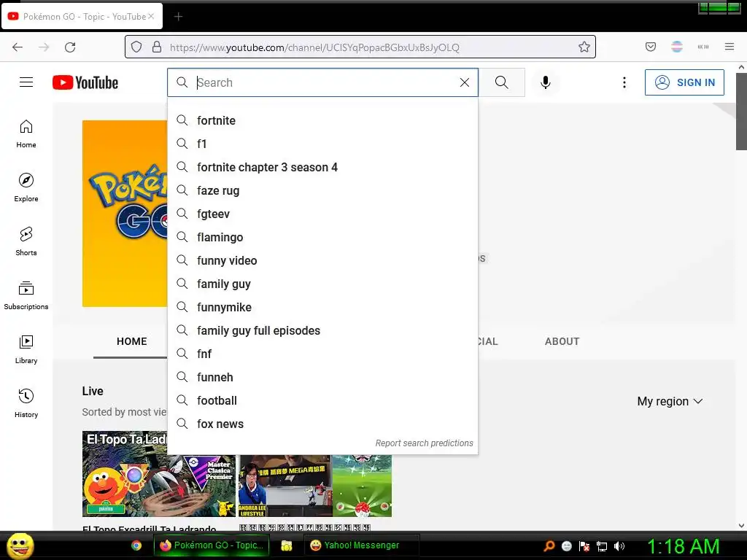Open Firefox application menu
This screenshot has height=560, width=747.
tap(729, 47)
